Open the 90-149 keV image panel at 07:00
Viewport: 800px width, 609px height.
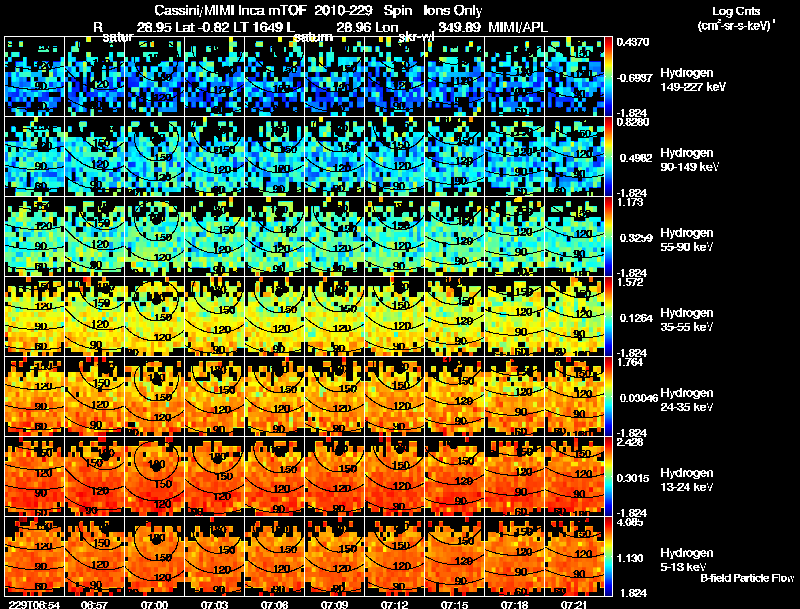(x=154, y=156)
